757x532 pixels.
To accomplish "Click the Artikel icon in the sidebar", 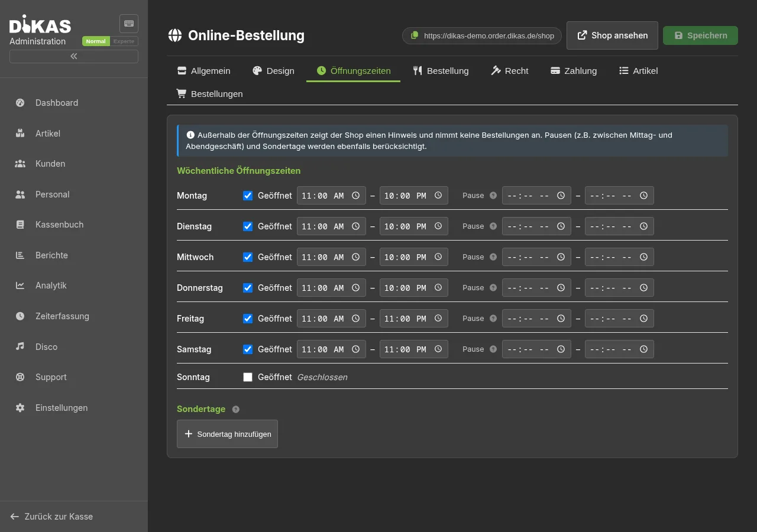I will 20,134.
